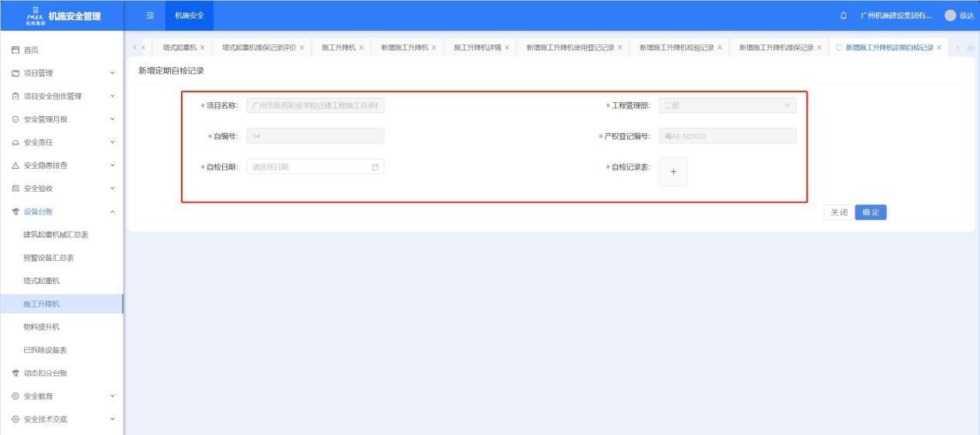Click the 自检日期 date input field
Screen dimensions: 980x435
pyautogui.click(x=308, y=166)
